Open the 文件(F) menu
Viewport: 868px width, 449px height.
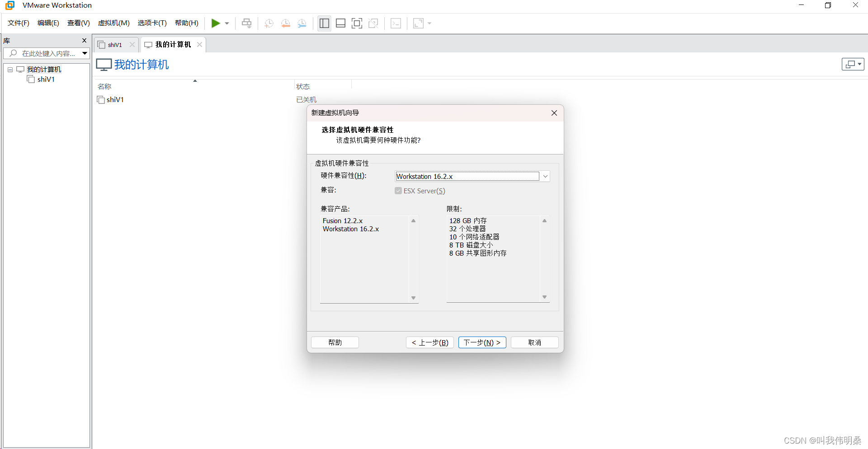click(18, 23)
